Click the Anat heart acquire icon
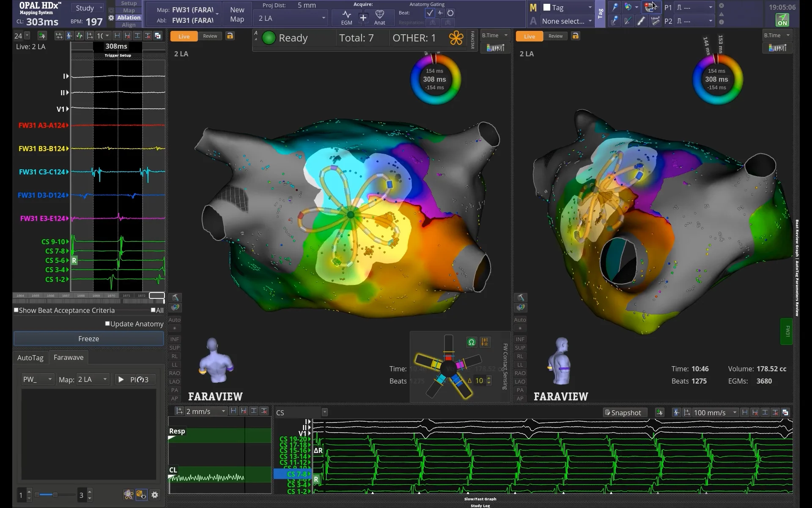Screen dimensions: 812x508 point(379,17)
